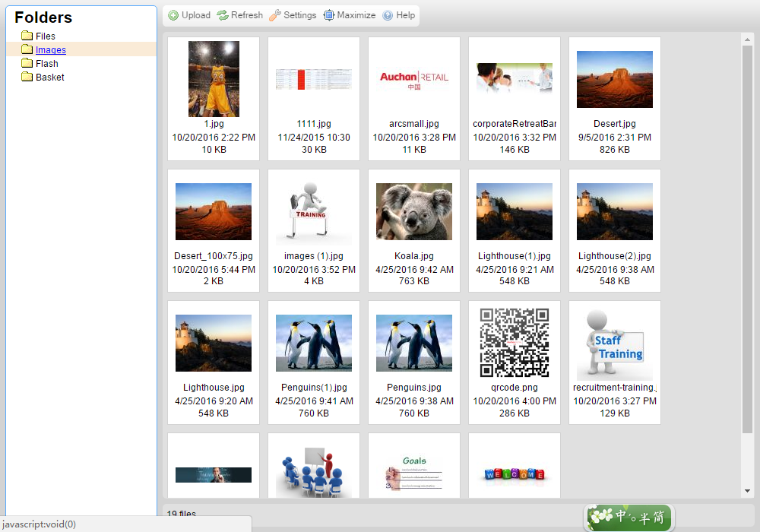This screenshot has width=760, height=532.
Task: Select the Goals list thumbnail
Action: point(414,473)
